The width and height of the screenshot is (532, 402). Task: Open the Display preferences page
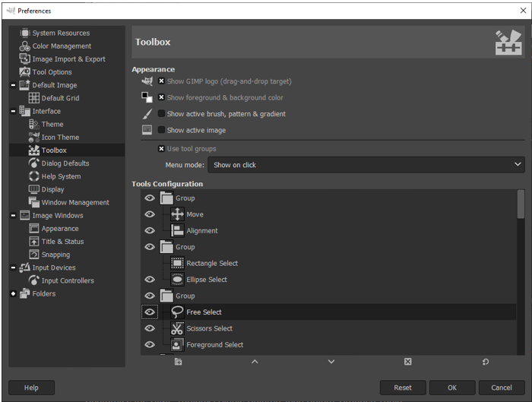coord(52,190)
